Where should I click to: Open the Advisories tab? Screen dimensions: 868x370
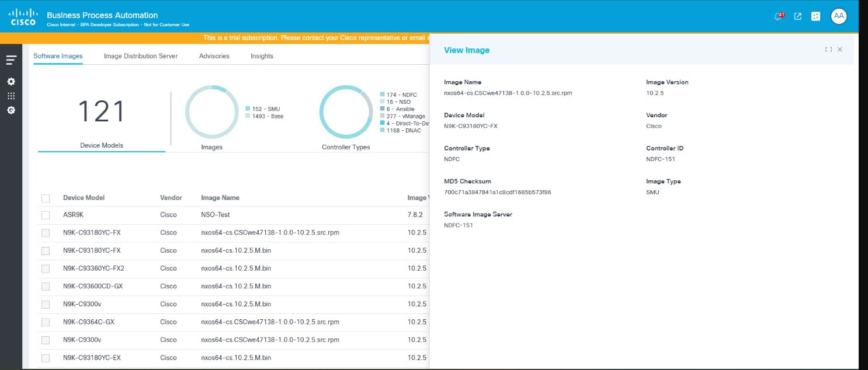pyautogui.click(x=214, y=56)
